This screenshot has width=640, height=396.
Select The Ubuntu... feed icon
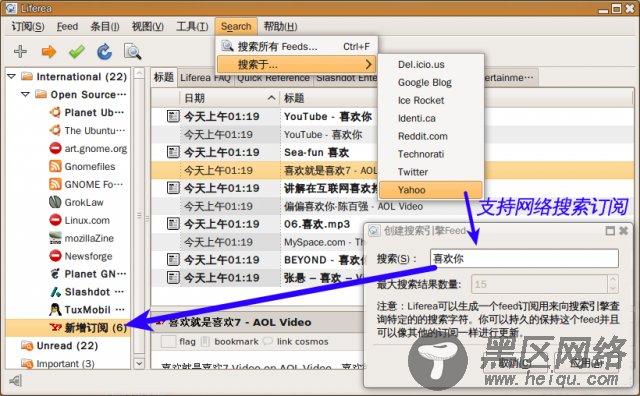[x=55, y=130]
